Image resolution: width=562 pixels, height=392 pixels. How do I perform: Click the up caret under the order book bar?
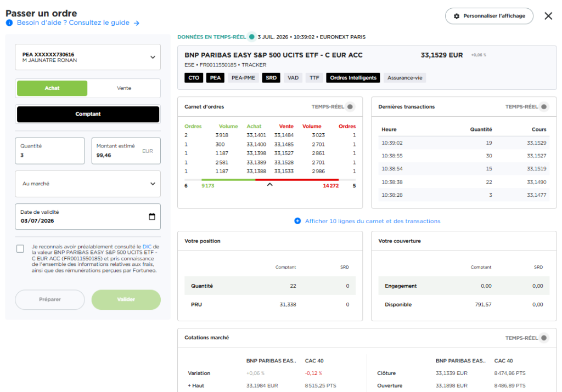pos(270,185)
